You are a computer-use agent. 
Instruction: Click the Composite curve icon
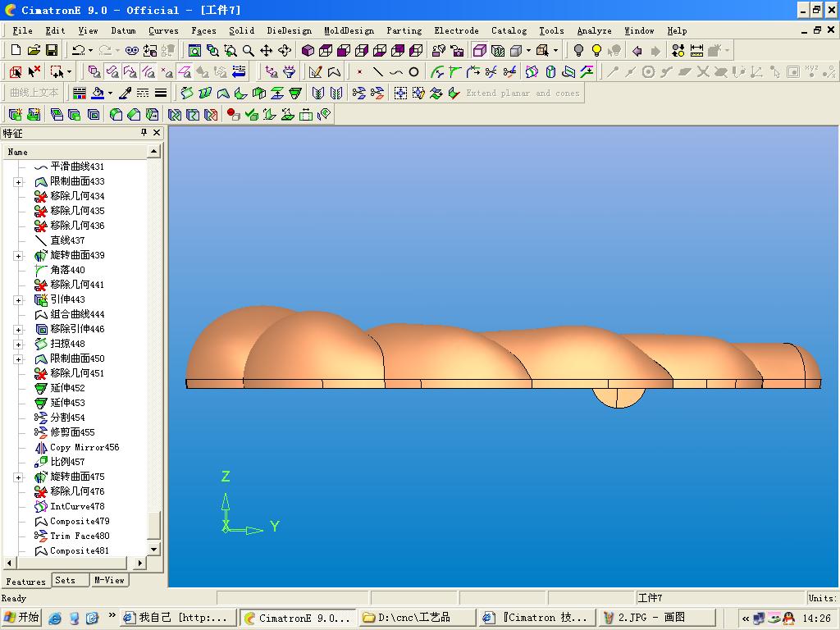[335, 72]
